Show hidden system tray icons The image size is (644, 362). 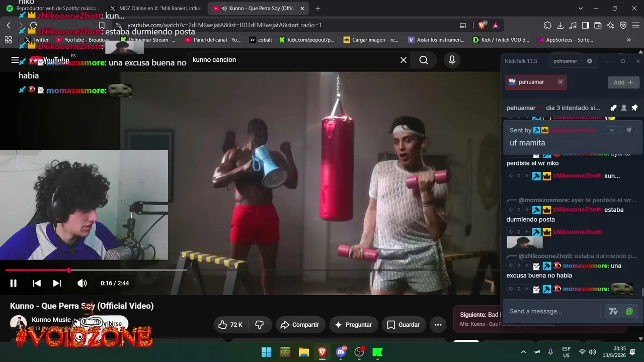(523, 352)
